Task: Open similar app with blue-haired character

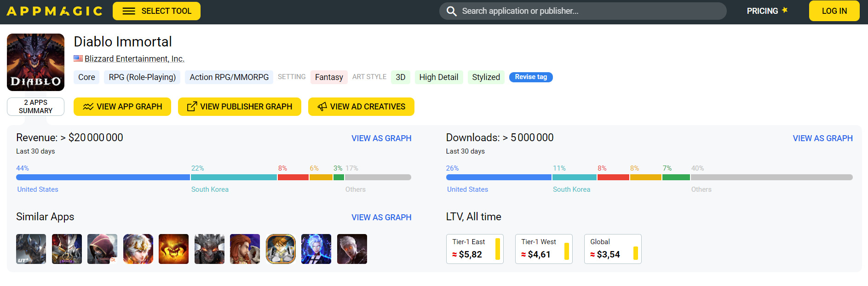Action: pyautogui.click(x=316, y=249)
